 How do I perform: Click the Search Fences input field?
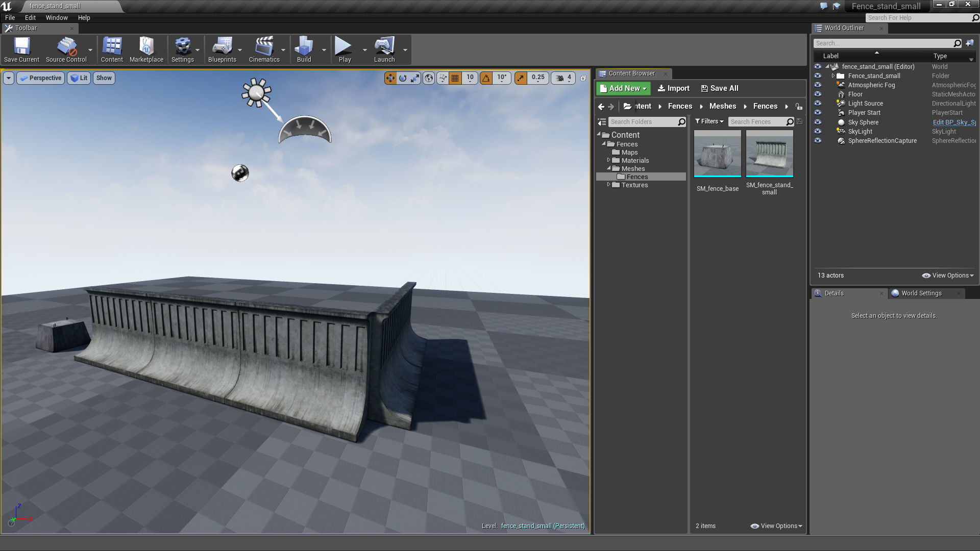[x=757, y=122]
